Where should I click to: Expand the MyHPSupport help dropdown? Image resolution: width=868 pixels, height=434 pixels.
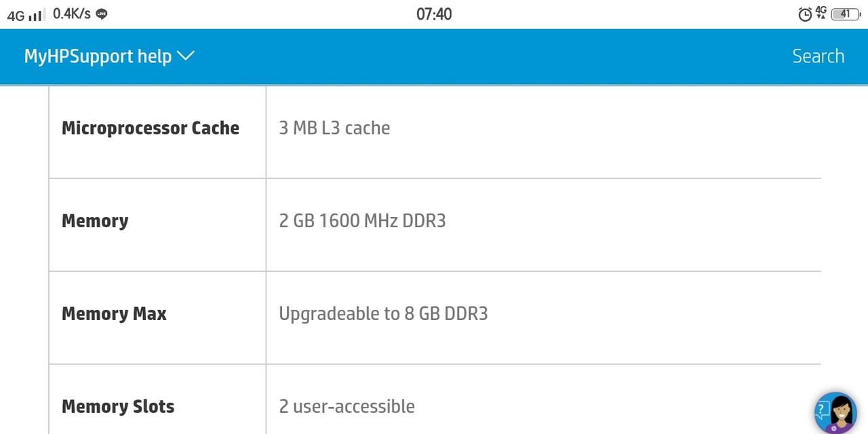[x=111, y=56]
